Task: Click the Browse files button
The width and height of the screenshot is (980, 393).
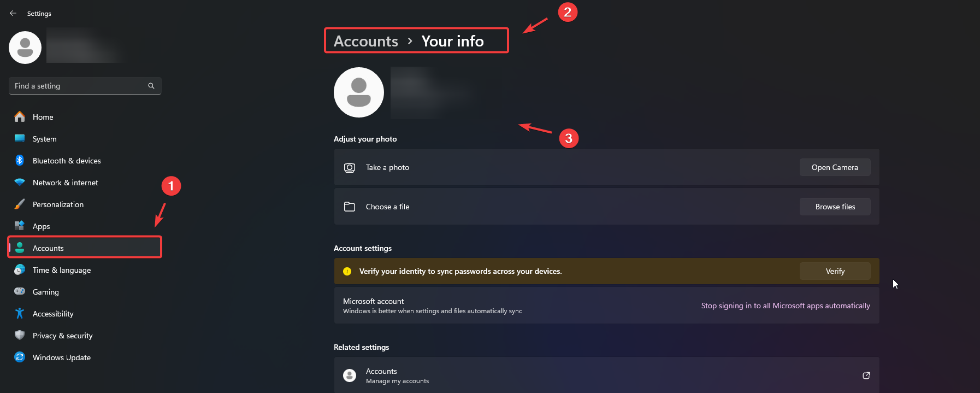Action: (x=835, y=207)
